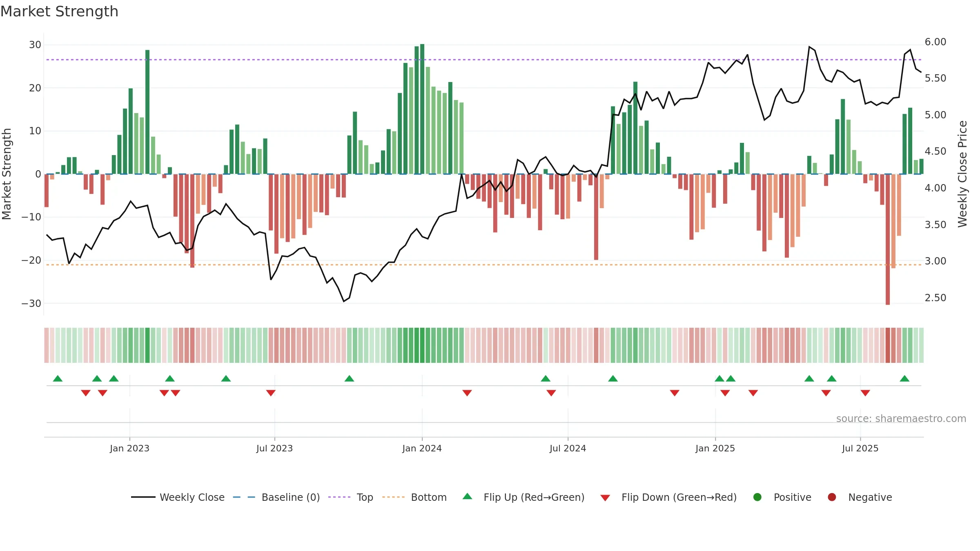
Task: Click the green Positive legend dot
Action: tap(757, 497)
